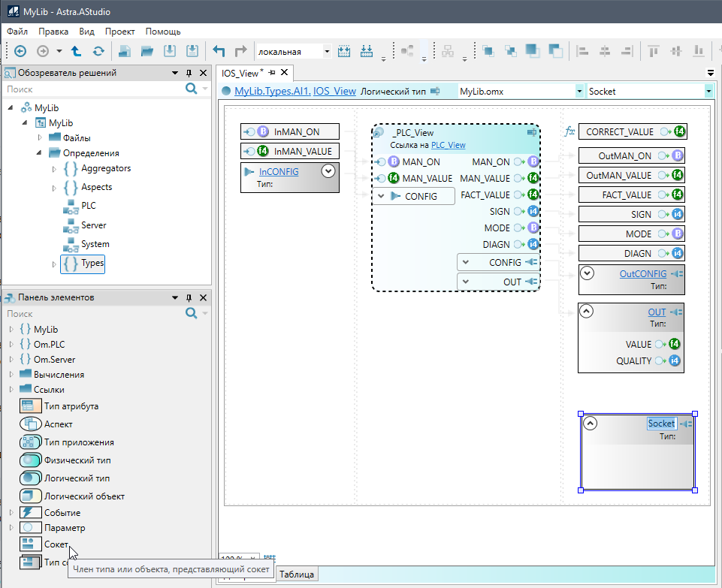Click the refresh toolbar icon

98,51
